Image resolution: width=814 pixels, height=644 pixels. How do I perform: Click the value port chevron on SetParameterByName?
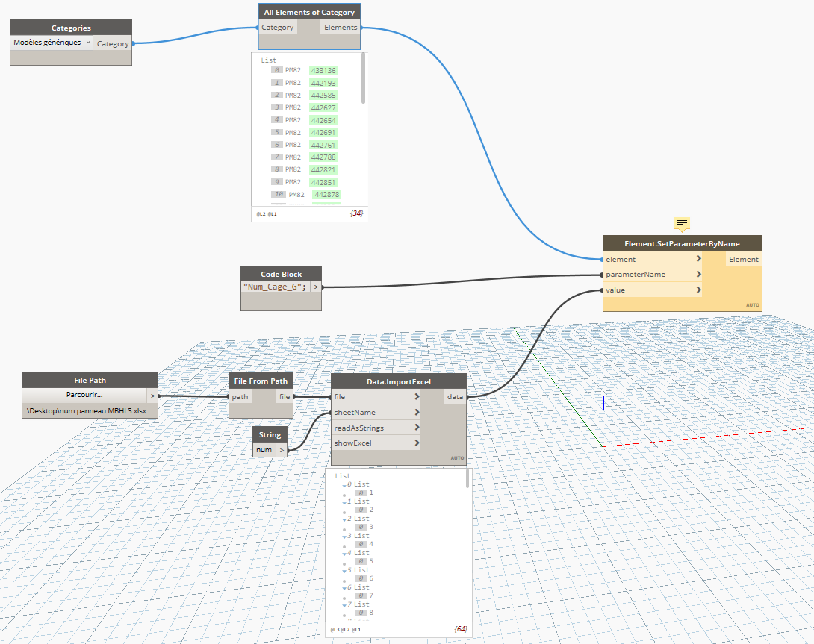pyautogui.click(x=698, y=290)
